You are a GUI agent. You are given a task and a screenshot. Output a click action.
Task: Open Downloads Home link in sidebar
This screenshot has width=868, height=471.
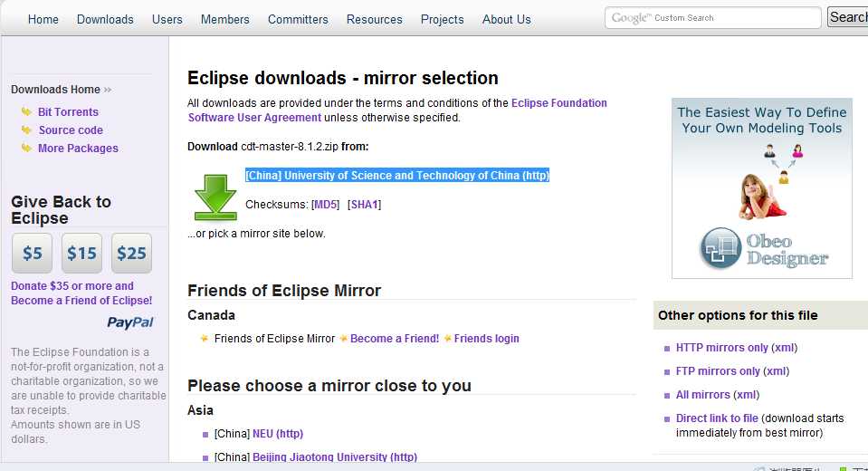pyautogui.click(x=55, y=90)
